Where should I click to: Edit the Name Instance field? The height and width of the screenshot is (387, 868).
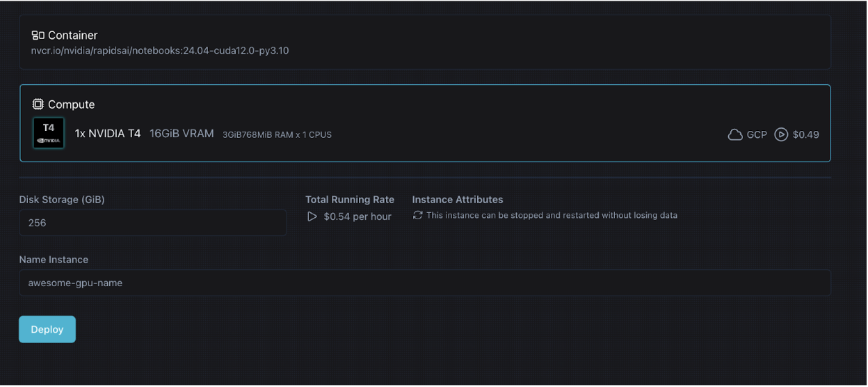tap(425, 283)
